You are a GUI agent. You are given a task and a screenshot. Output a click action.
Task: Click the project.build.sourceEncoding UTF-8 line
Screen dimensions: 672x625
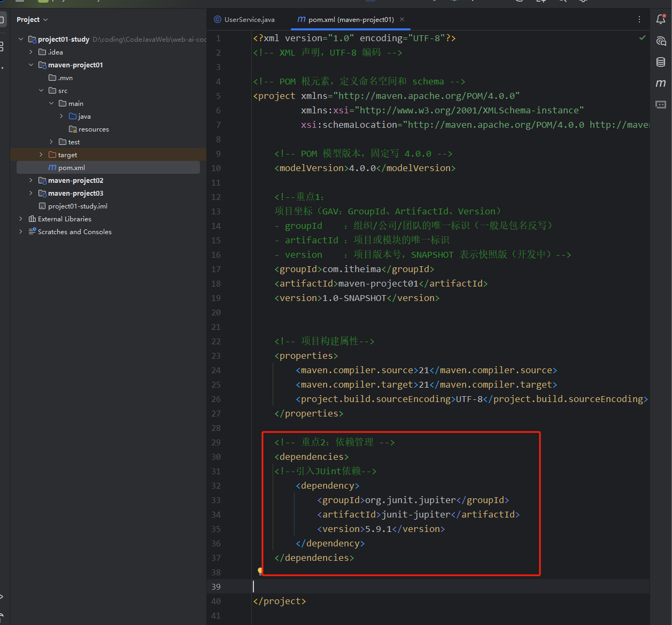click(x=472, y=399)
